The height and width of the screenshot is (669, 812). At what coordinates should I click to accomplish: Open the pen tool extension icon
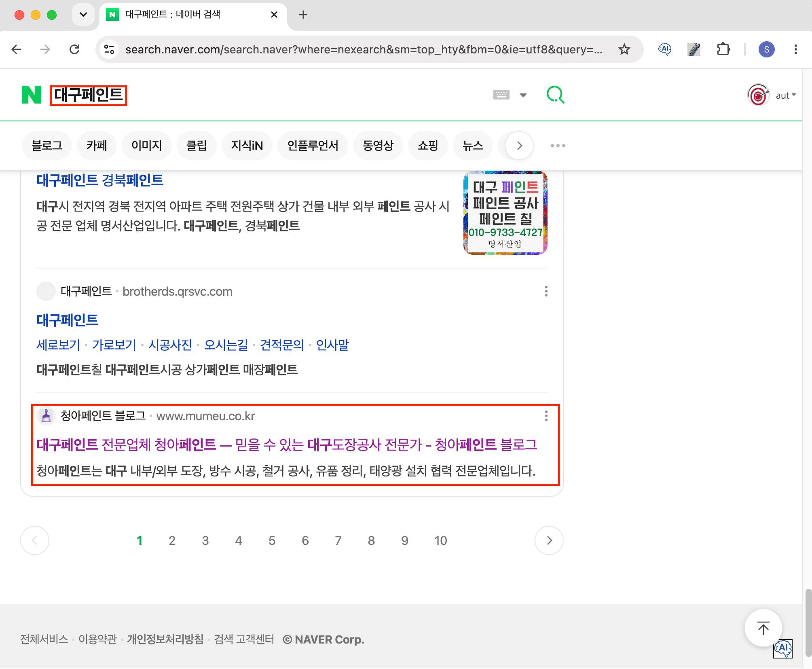[694, 49]
